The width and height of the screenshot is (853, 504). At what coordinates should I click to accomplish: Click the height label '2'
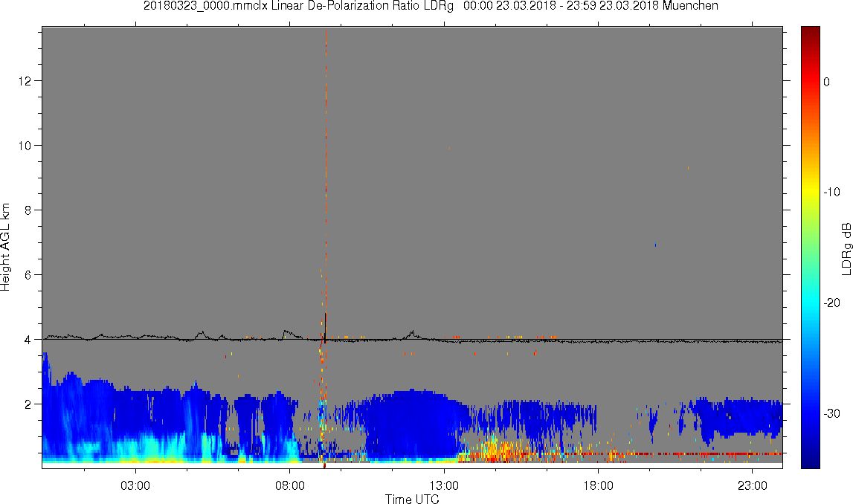click(28, 404)
